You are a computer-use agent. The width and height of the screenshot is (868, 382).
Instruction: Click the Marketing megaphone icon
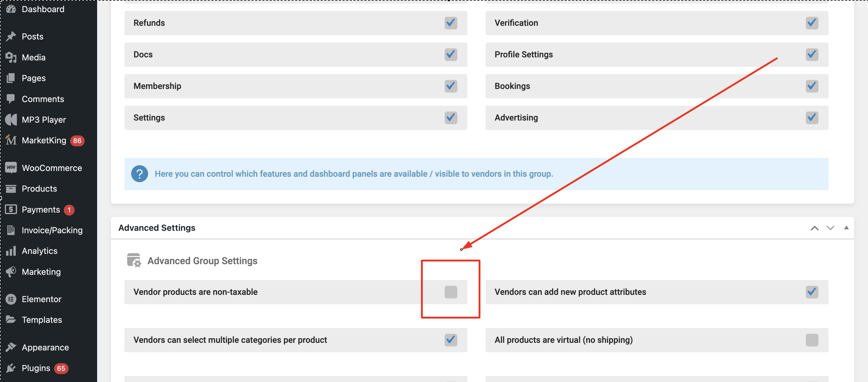tap(11, 272)
